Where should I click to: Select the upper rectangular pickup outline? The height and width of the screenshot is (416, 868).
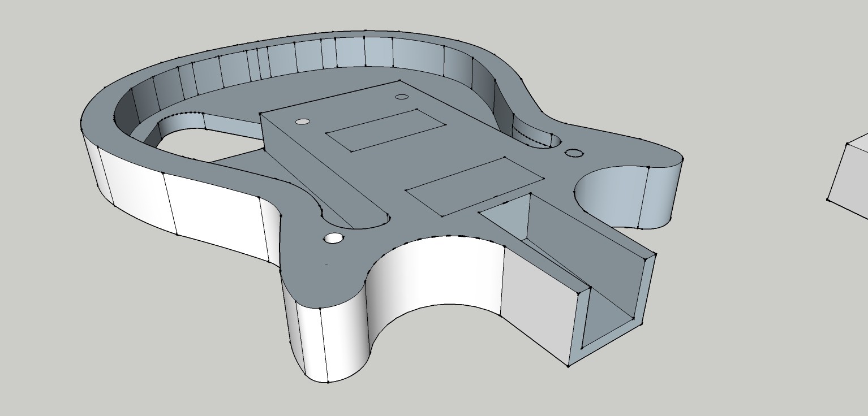tap(386, 131)
